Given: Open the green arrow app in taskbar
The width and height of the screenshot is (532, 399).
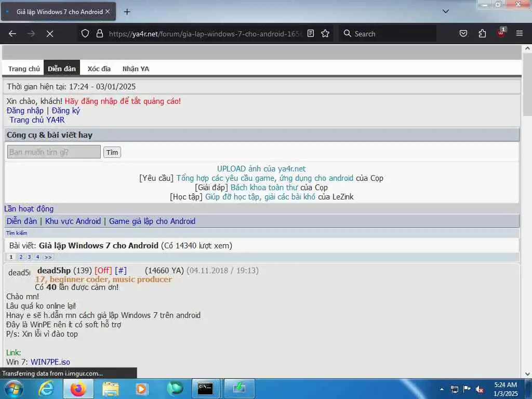Looking at the screenshot, I should 239,389.
